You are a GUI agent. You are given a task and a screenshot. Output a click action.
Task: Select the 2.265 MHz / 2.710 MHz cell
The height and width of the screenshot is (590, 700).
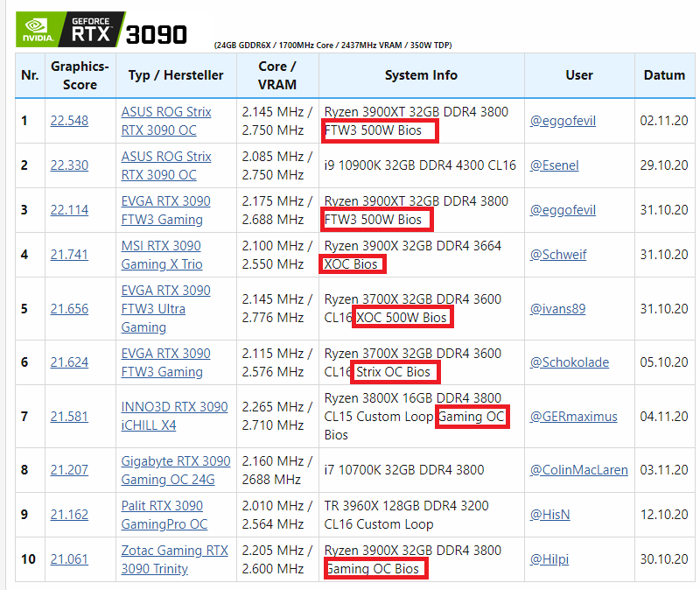pos(277,417)
